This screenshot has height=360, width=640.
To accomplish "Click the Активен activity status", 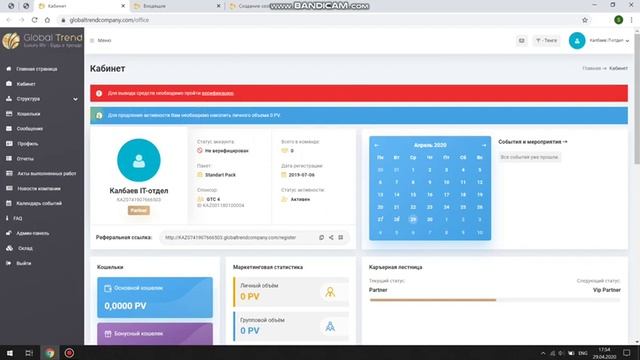I will click(300, 199).
